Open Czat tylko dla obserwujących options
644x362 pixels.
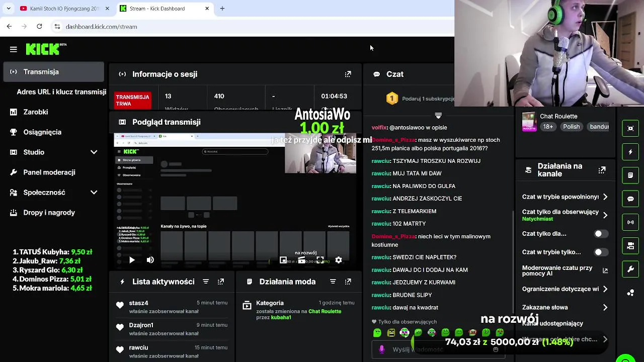565,215
